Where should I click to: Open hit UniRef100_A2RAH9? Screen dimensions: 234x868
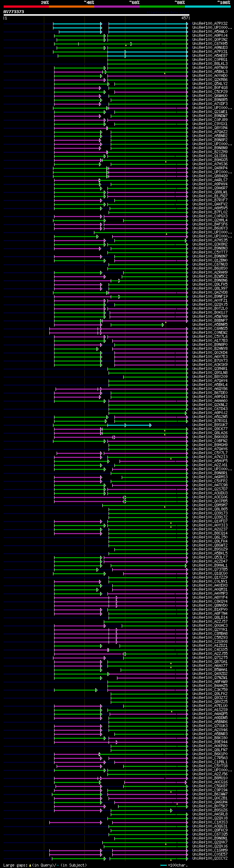coord(210,272)
